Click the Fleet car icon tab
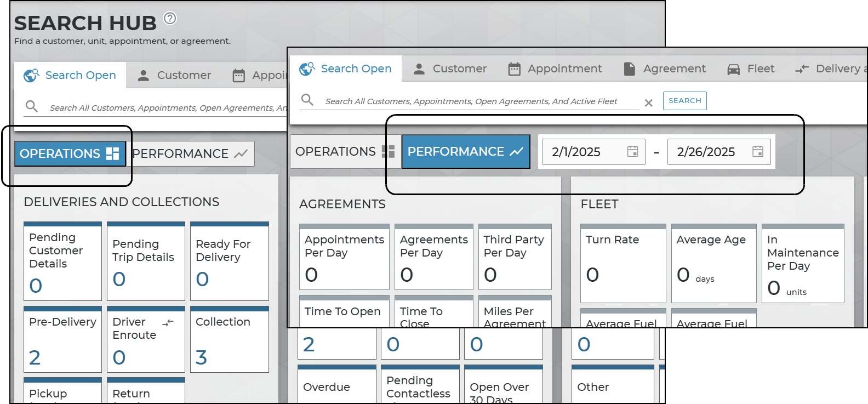868x404 pixels. (733, 69)
